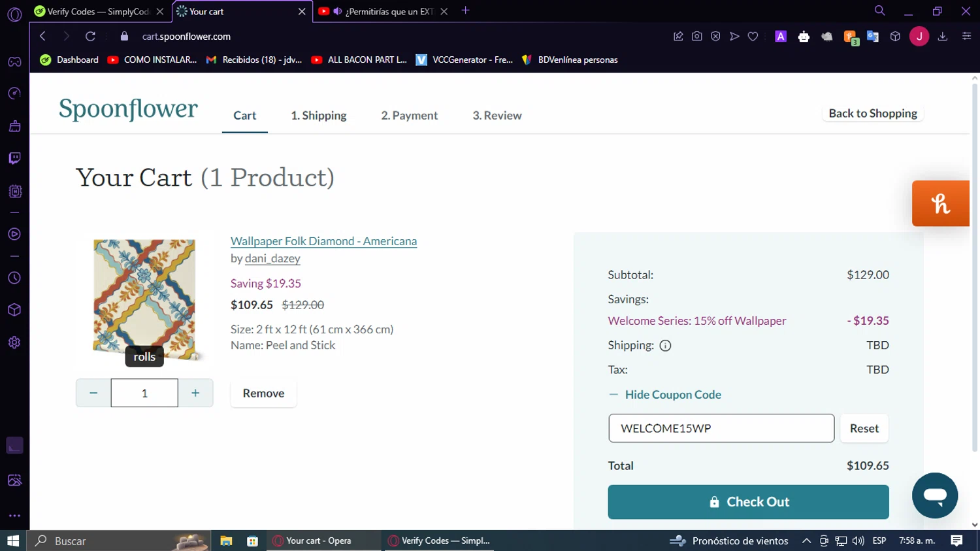
Task: Click the coupon code input field
Action: point(721,428)
